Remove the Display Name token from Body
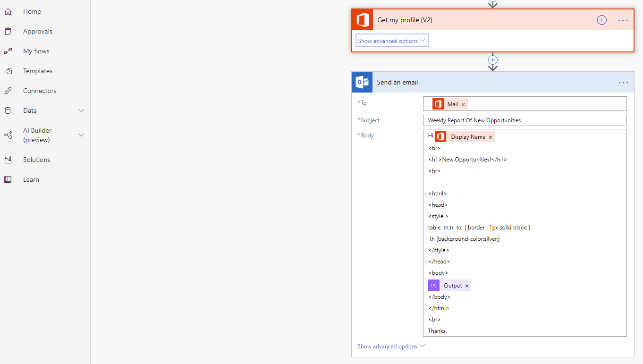 (x=491, y=137)
